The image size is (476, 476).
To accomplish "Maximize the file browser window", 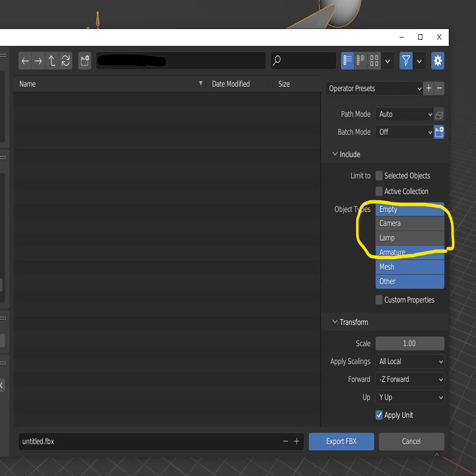I will click(420, 37).
